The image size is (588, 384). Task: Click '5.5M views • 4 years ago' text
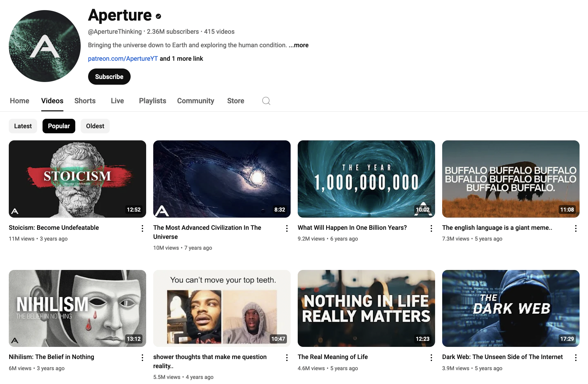point(183,377)
